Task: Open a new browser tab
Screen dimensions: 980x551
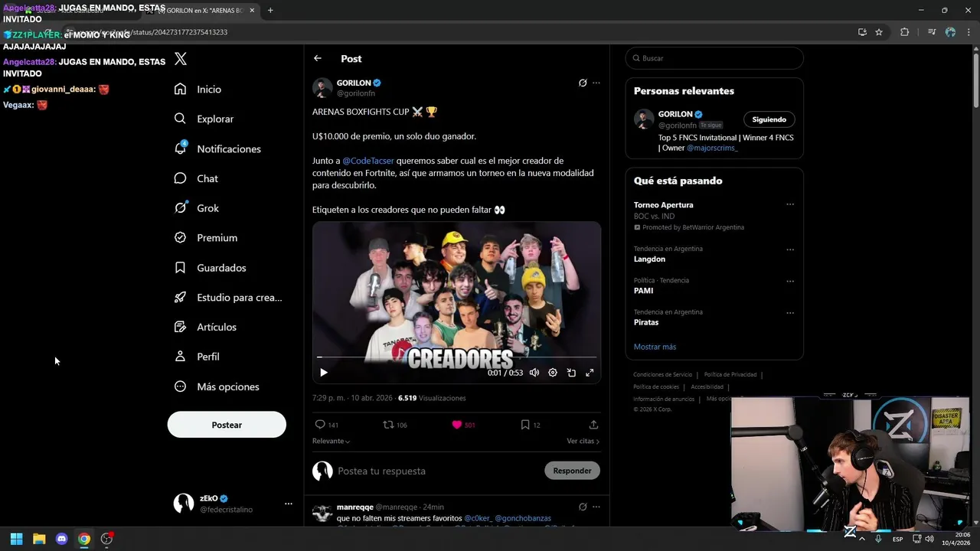Action: click(270, 10)
